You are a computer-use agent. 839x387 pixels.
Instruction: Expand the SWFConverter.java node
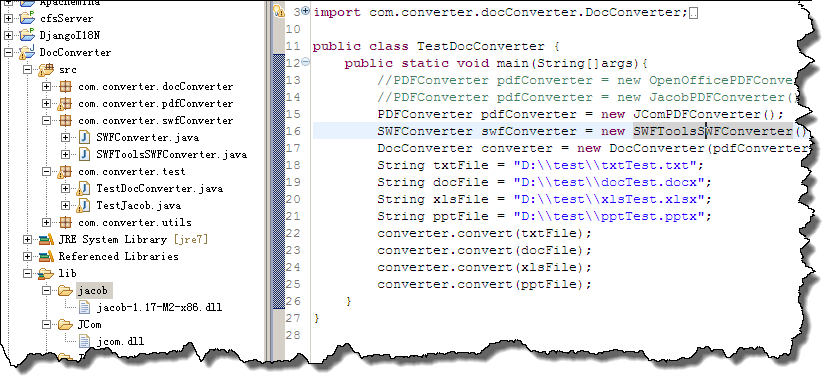[65, 138]
